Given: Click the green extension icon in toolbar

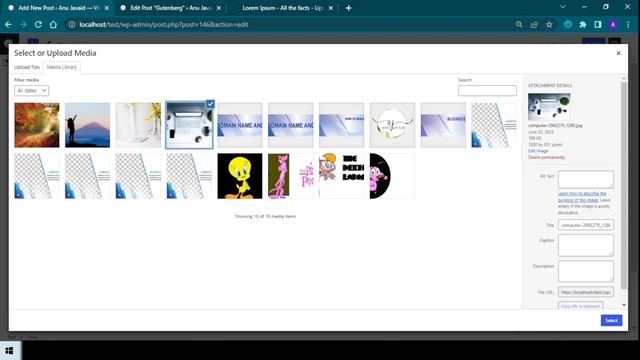Looking at the screenshot, I should click(568, 24).
